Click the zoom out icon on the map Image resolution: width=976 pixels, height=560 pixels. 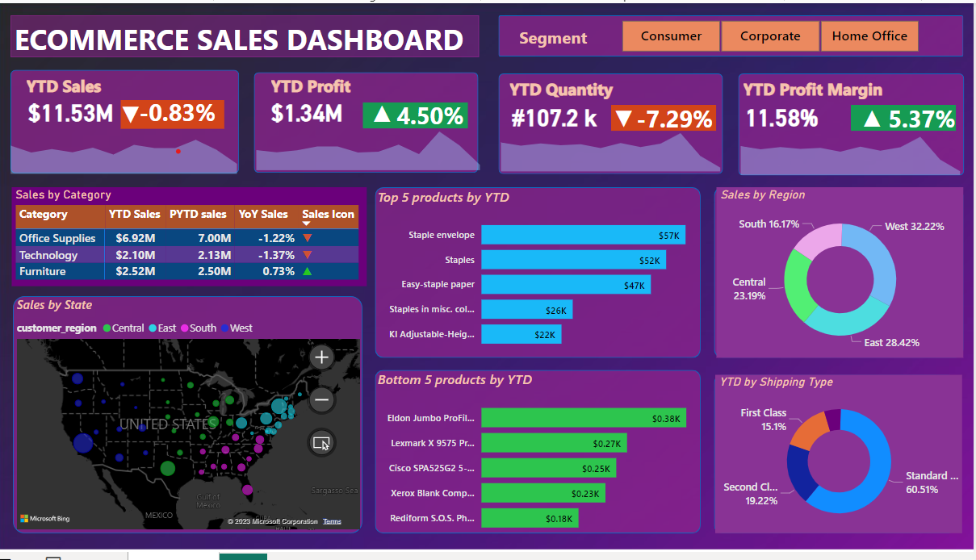(321, 399)
